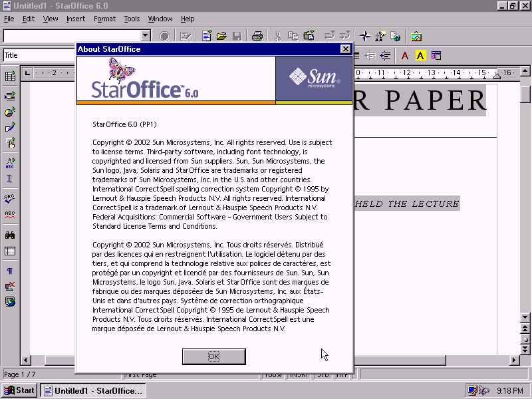Screen dimensions: 532x399
Task: Show Draw Functions pencil icon
Action: click(x=10, y=128)
